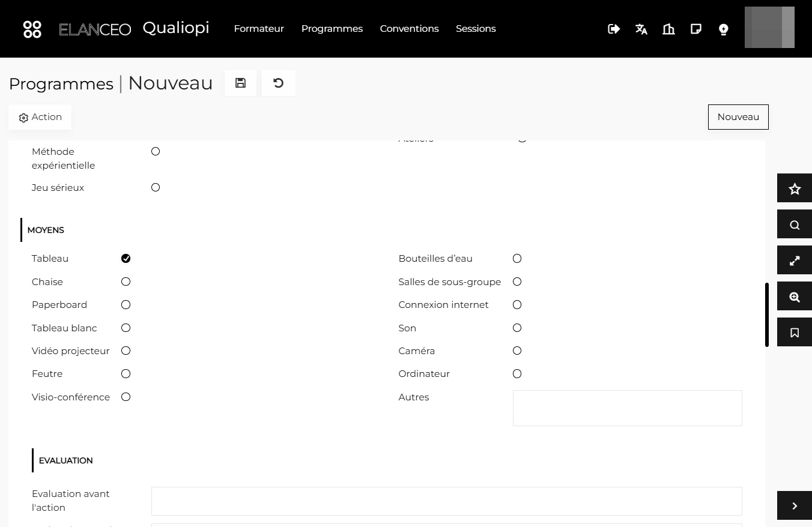Enable the Vidéo projecteur option
Viewport: 812px width, 527px height.
pyautogui.click(x=126, y=351)
